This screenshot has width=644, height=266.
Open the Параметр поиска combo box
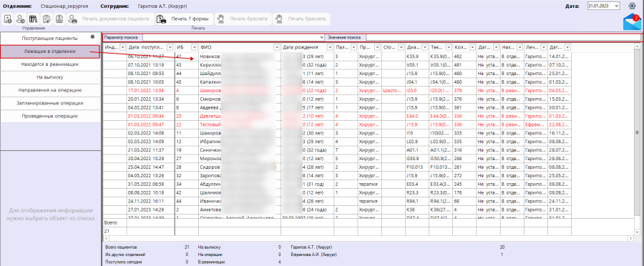click(233, 37)
